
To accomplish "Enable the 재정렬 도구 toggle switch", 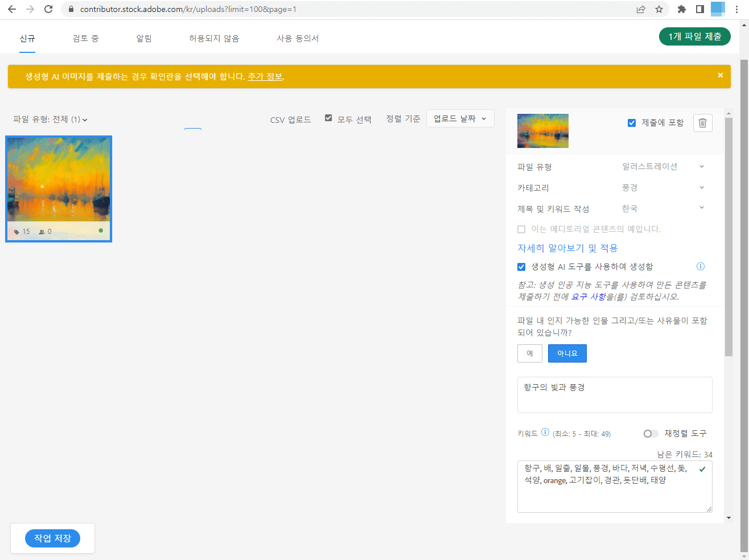I will coord(651,433).
